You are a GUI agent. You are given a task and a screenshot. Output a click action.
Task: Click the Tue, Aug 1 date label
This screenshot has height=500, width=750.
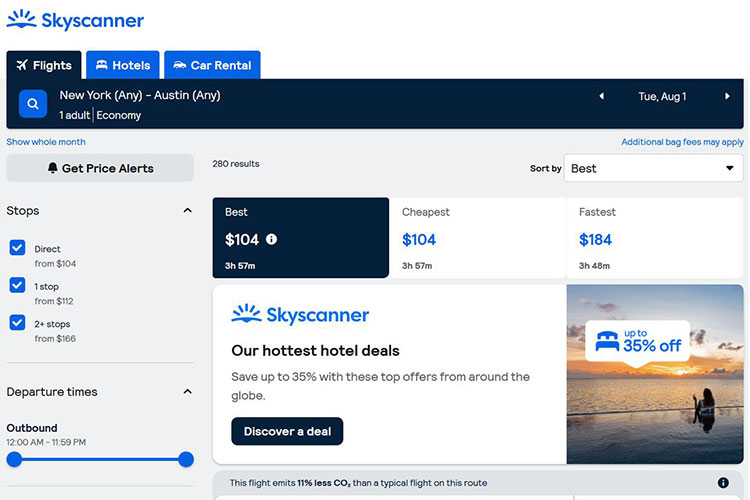(662, 96)
